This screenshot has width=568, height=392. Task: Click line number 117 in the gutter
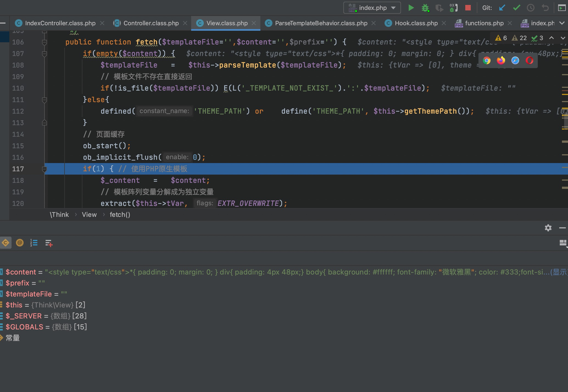(x=18, y=169)
